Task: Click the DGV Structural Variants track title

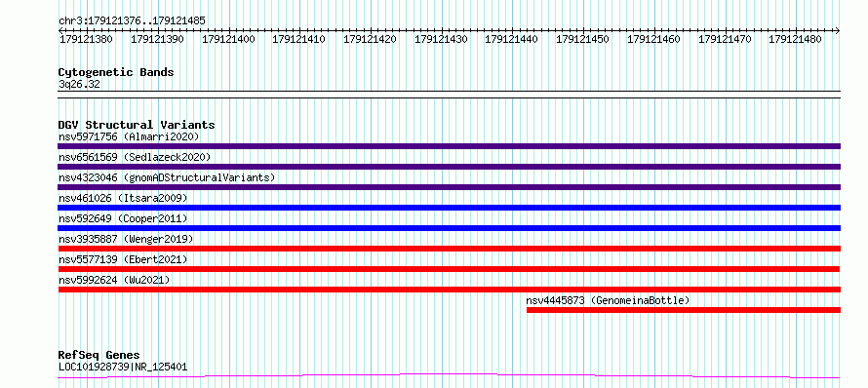Action: pos(137,125)
